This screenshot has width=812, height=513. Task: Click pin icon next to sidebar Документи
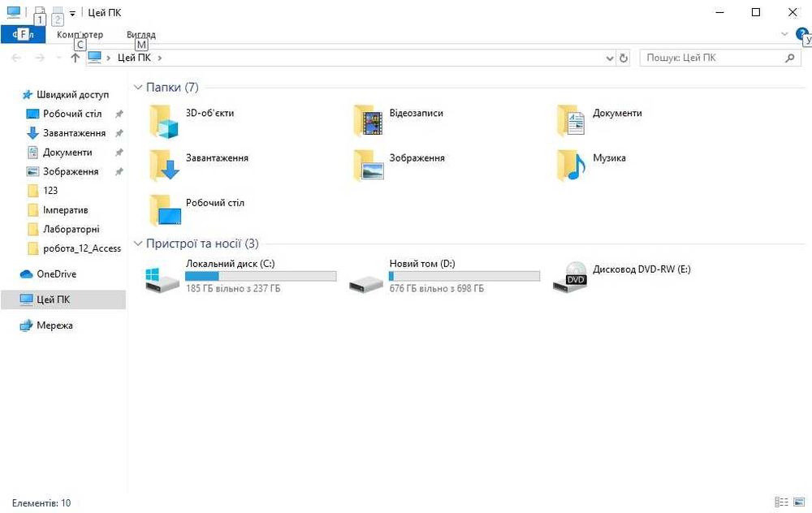pyautogui.click(x=119, y=152)
